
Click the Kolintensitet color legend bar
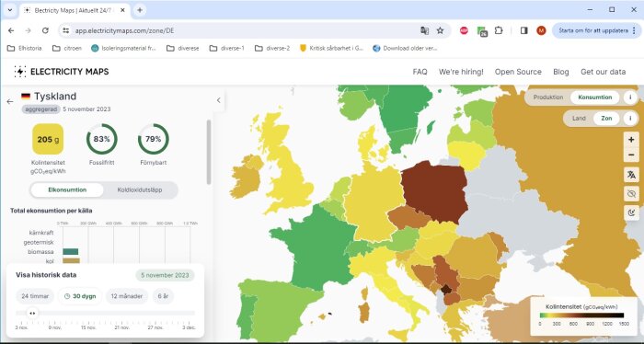581,315
